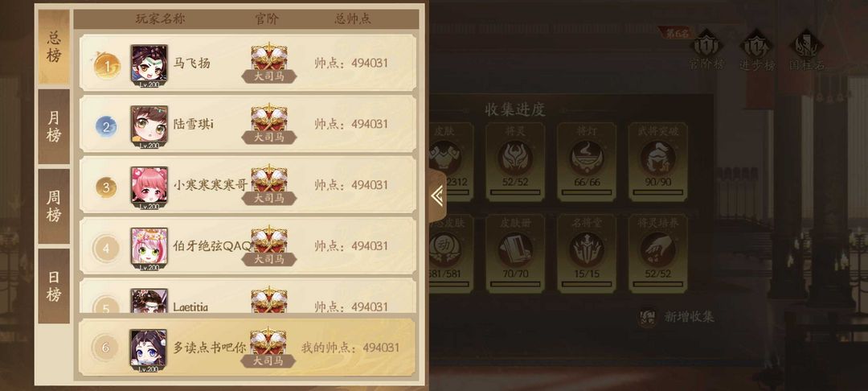Select the 将灯 collection icon
868x391 pixels.
click(x=586, y=161)
